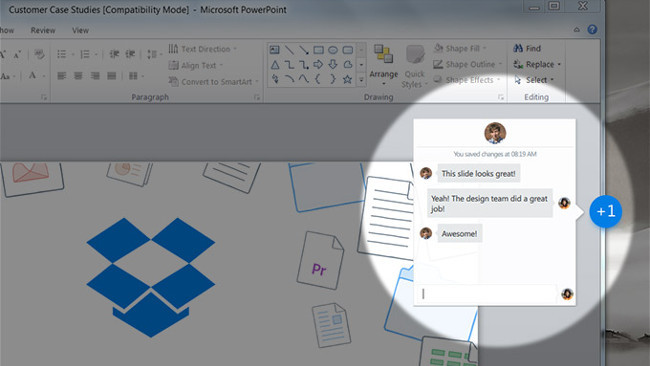Select the Isosceles Triangle shape

coord(275,65)
